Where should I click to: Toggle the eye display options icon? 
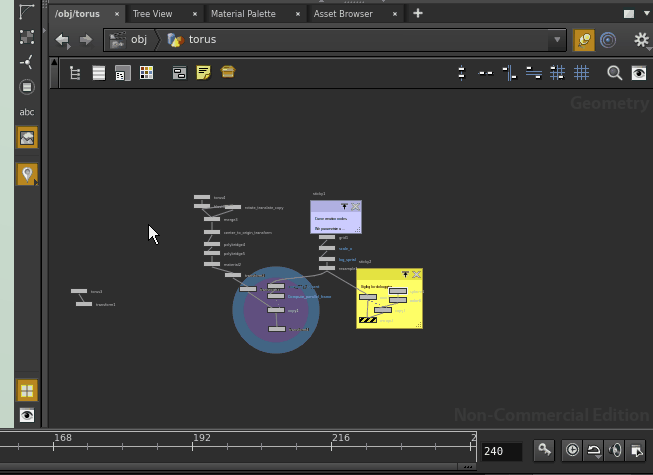click(638, 73)
